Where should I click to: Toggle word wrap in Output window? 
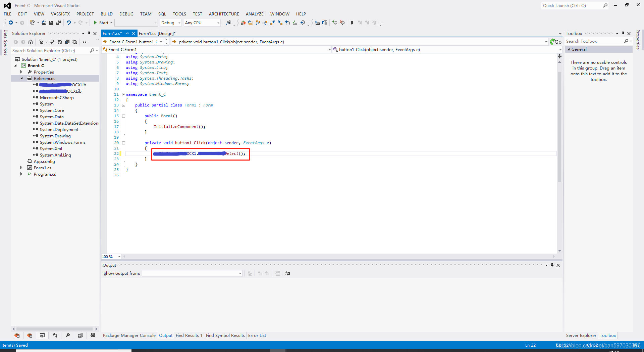click(287, 273)
